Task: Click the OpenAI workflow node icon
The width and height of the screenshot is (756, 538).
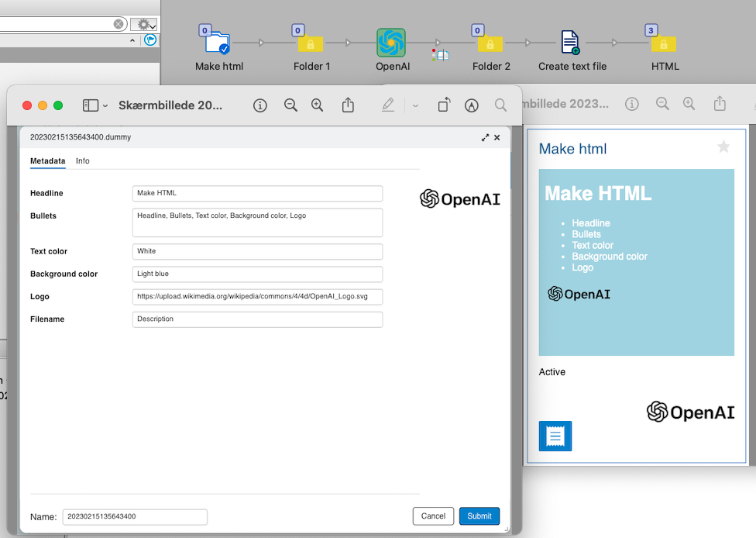Action: point(391,43)
